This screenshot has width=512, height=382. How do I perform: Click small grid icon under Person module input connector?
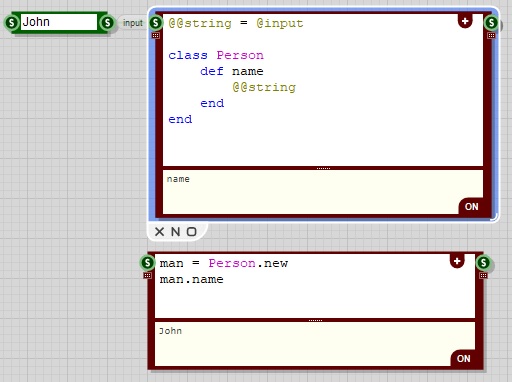(x=156, y=35)
